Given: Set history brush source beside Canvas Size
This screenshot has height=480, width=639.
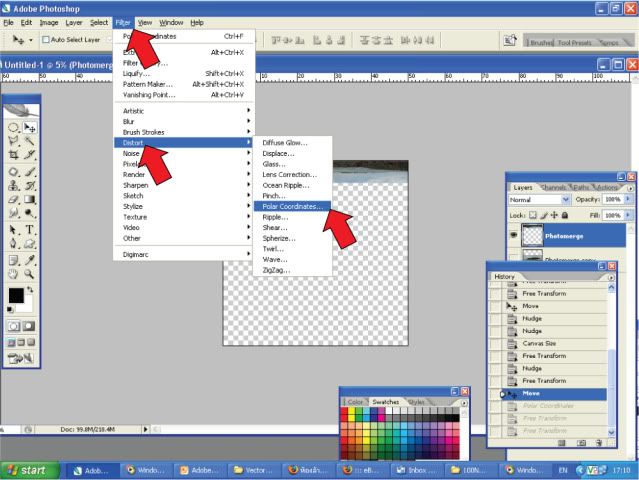Looking at the screenshot, I should 496,343.
